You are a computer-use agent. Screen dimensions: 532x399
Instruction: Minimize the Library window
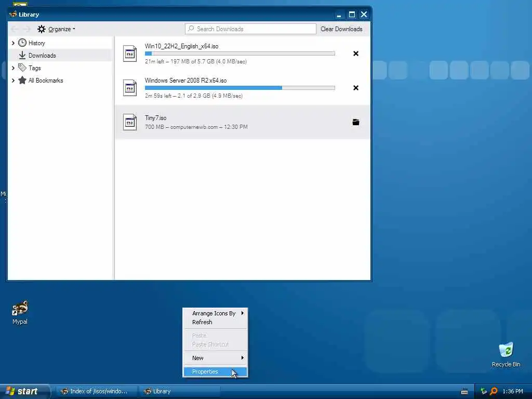339,14
